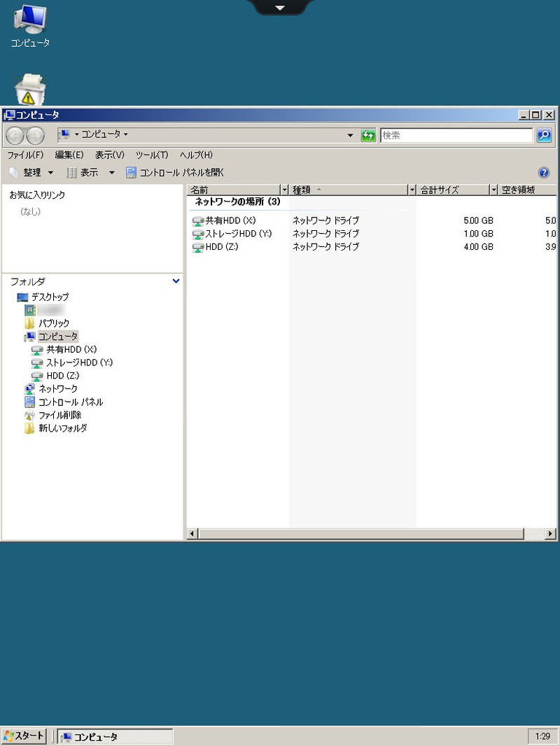Click the blue search magnifier button
560x746 pixels.
(544, 135)
